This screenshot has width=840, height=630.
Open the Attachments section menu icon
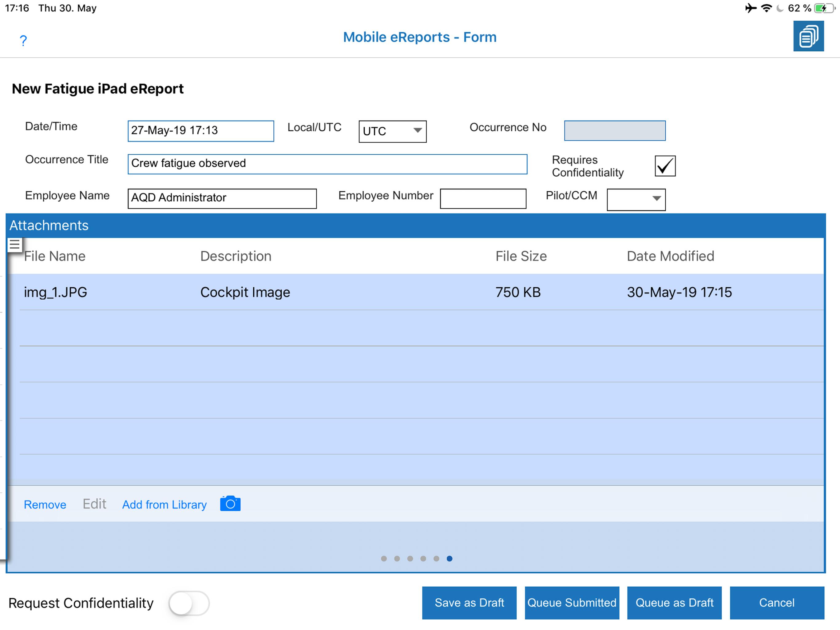14,245
